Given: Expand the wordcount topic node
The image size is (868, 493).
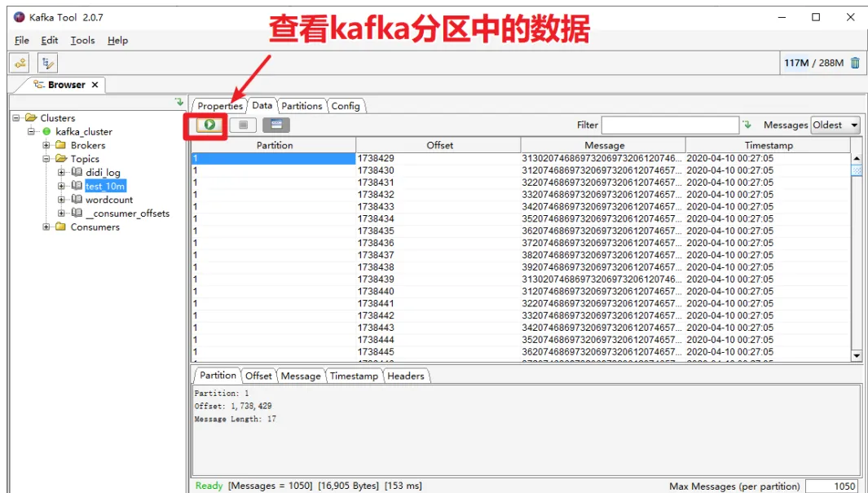Looking at the screenshot, I should 61,199.
